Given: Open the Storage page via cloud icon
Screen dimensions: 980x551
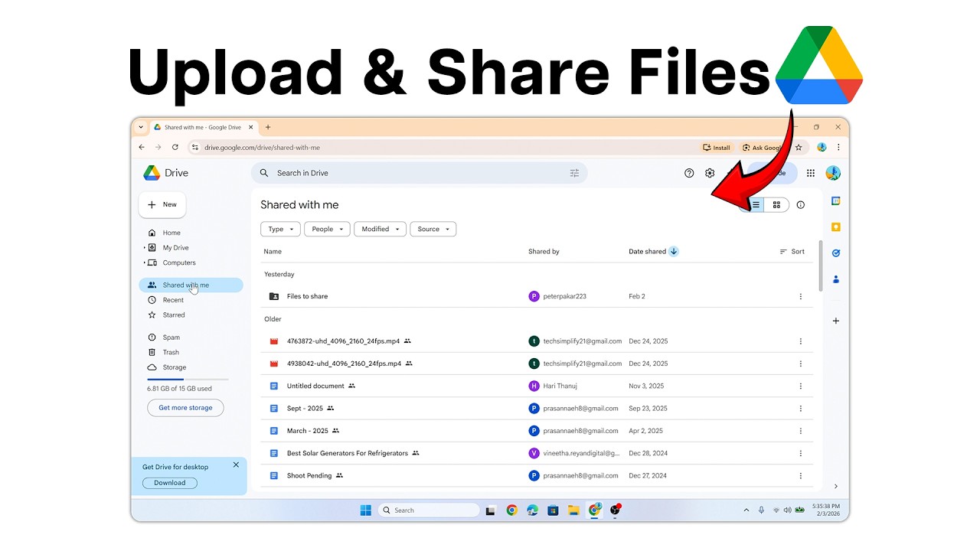Looking at the screenshot, I should (x=152, y=367).
